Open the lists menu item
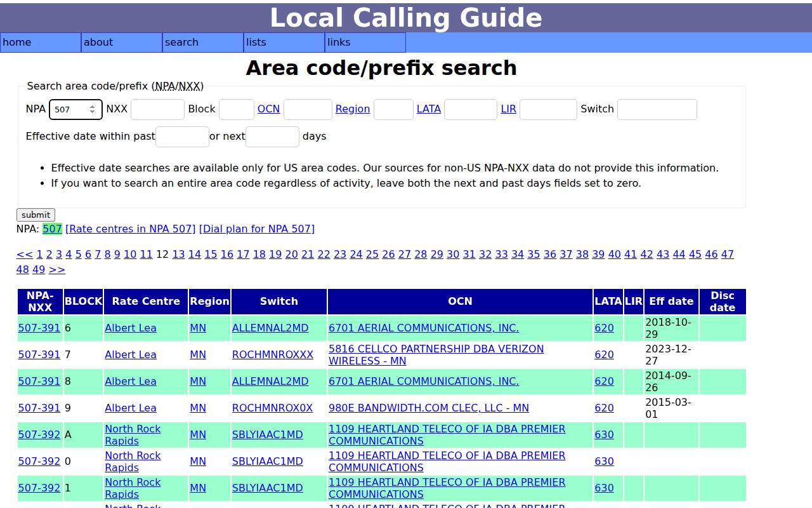The height and width of the screenshot is (508, 812). click(284, 43)
